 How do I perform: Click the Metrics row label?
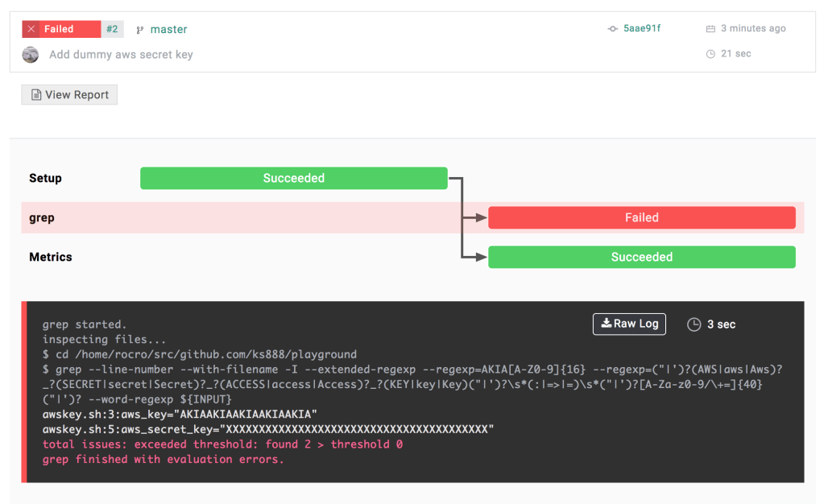(x=51, y=258)
